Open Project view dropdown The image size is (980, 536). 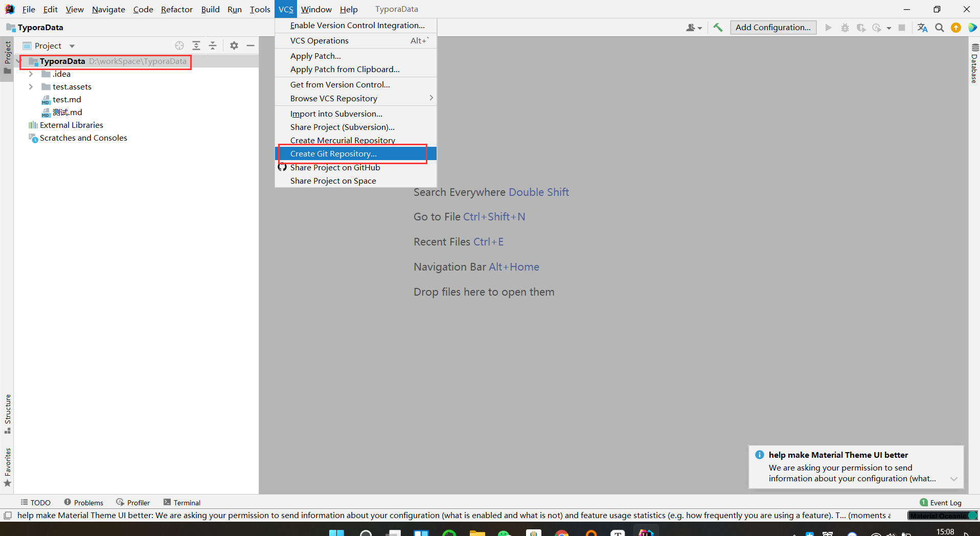72,46
